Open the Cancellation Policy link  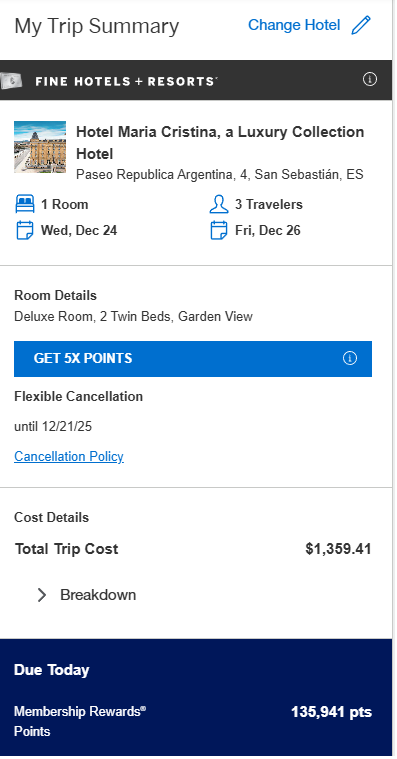point(69,456)
